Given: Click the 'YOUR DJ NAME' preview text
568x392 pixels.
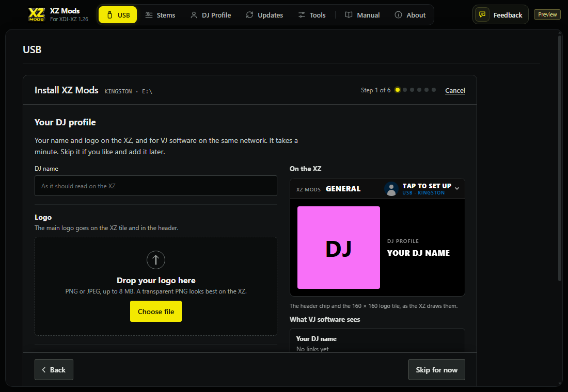Looking at the screenshot, I should tap(418, 253).
